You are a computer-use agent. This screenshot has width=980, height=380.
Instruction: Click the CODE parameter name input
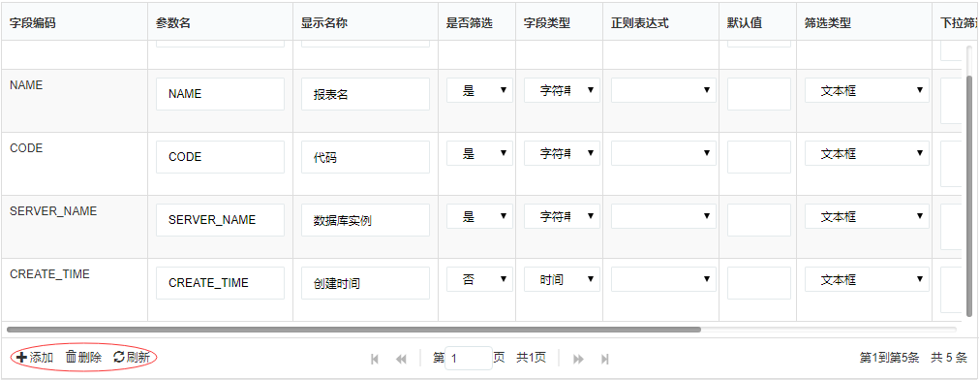point(220,157)
